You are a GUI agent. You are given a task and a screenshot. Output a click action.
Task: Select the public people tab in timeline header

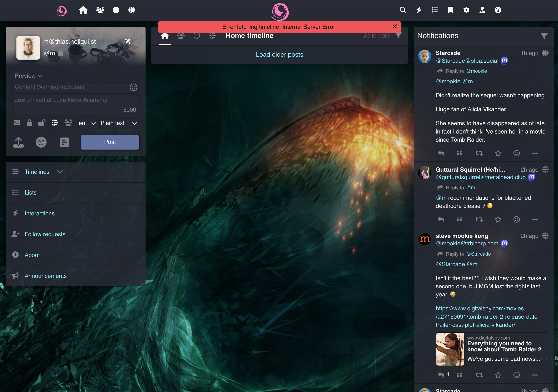(x=181, y=36)
